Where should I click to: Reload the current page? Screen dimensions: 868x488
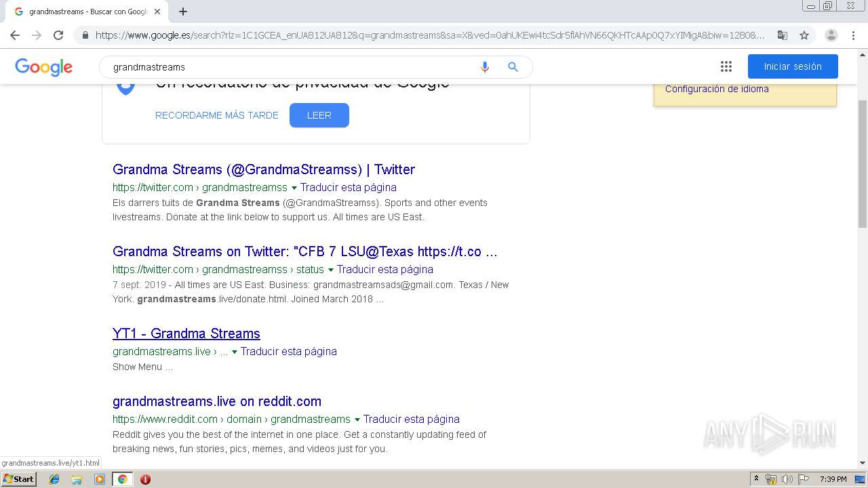(x=58, y=35)
